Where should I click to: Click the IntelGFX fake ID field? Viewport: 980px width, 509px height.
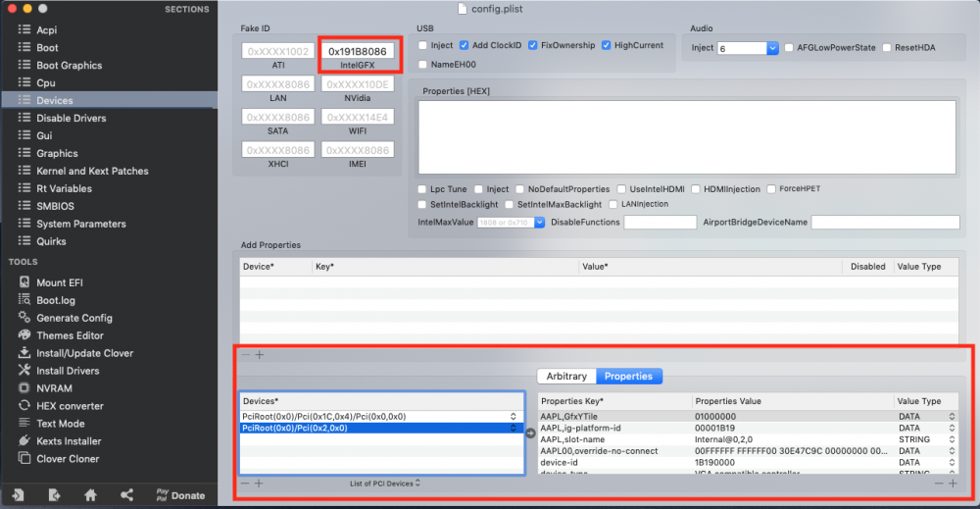358,51
